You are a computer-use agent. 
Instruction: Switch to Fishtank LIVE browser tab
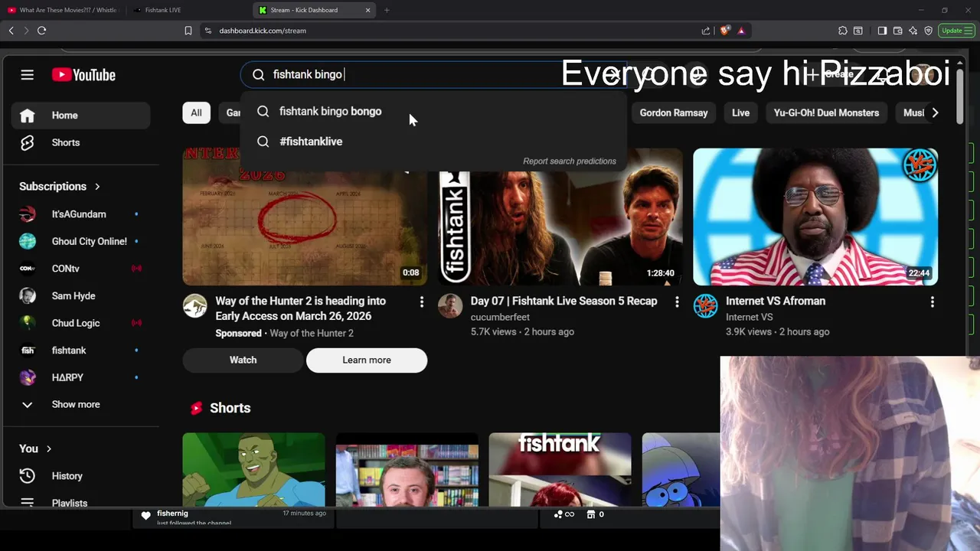pos(162,10)
